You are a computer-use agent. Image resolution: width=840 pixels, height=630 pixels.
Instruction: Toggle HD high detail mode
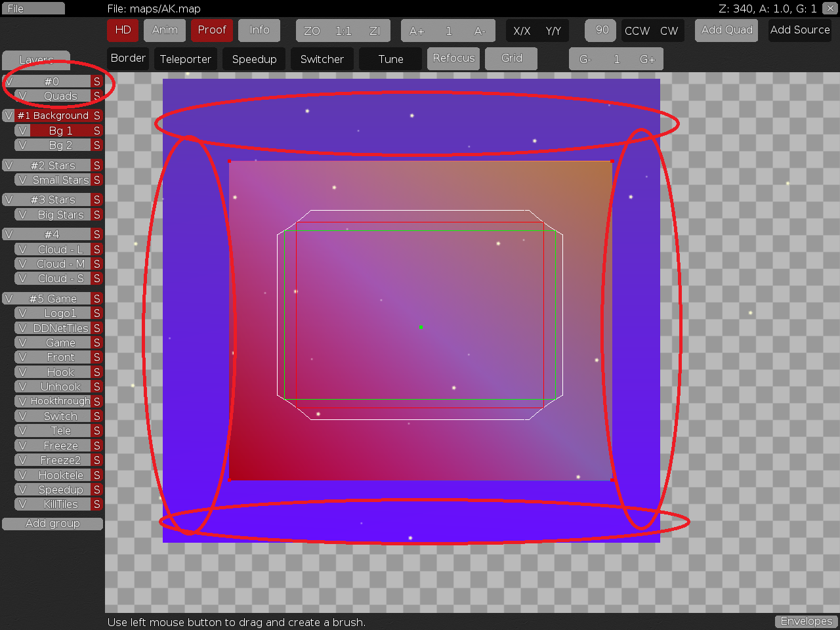pos(123,30)
